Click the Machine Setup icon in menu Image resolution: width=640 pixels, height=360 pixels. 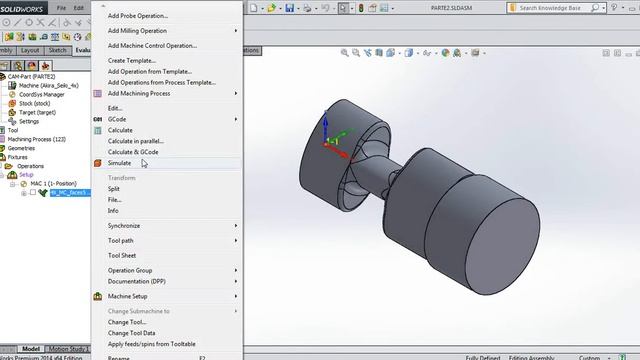[98, 296]
